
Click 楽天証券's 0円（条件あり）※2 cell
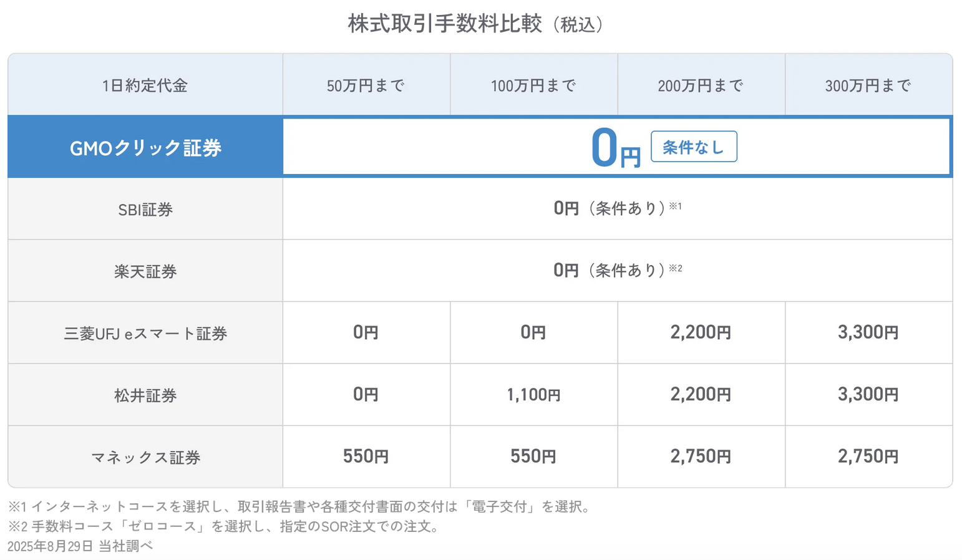pos(616,270)
